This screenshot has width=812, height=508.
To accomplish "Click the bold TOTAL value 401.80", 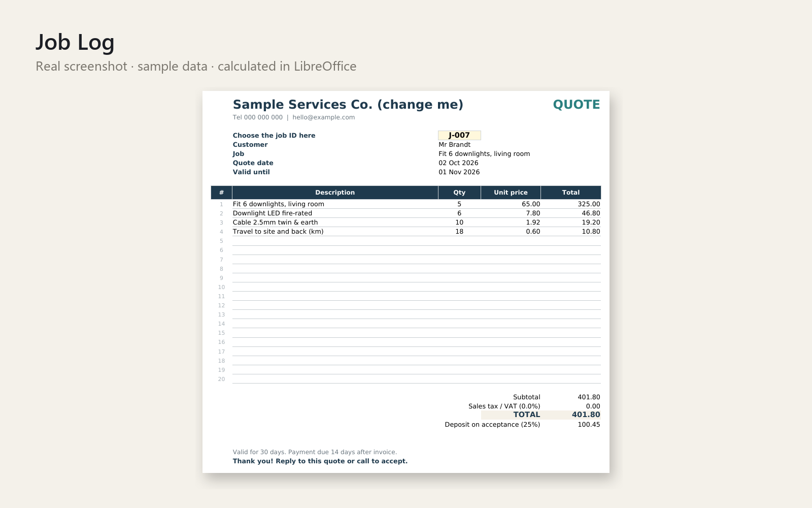I will tap(586, 415).
